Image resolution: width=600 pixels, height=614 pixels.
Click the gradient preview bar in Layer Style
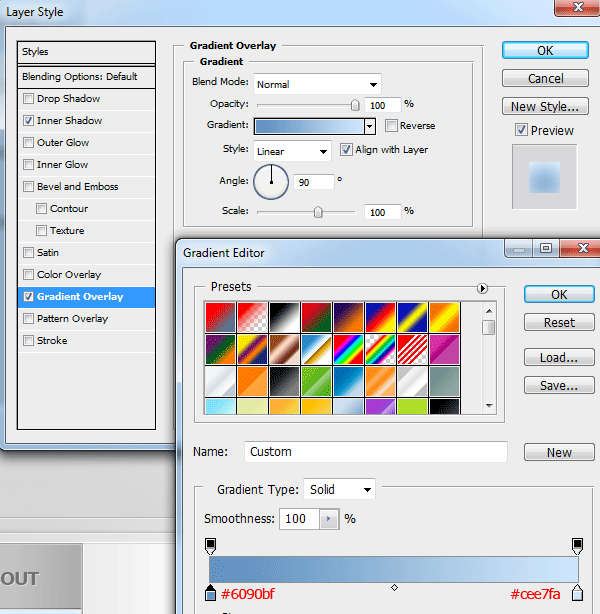[x=309, y=126]
